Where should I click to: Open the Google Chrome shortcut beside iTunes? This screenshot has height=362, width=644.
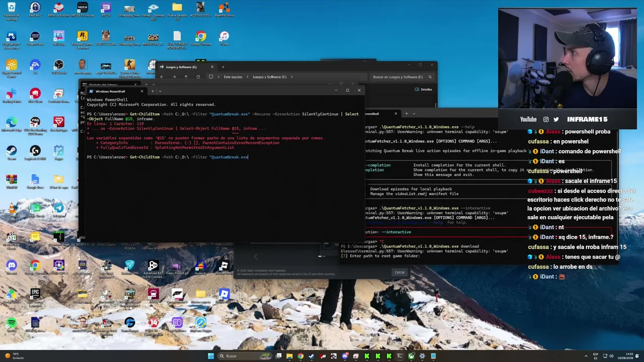click(x=200, y=39)
